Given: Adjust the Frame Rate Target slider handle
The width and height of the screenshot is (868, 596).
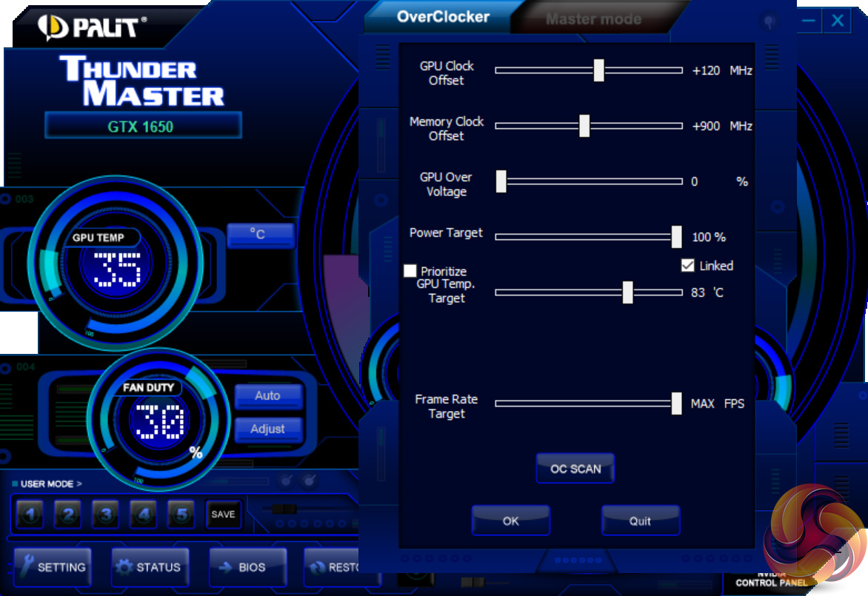Looking at the screenshot, I should (x=676, y=403).
